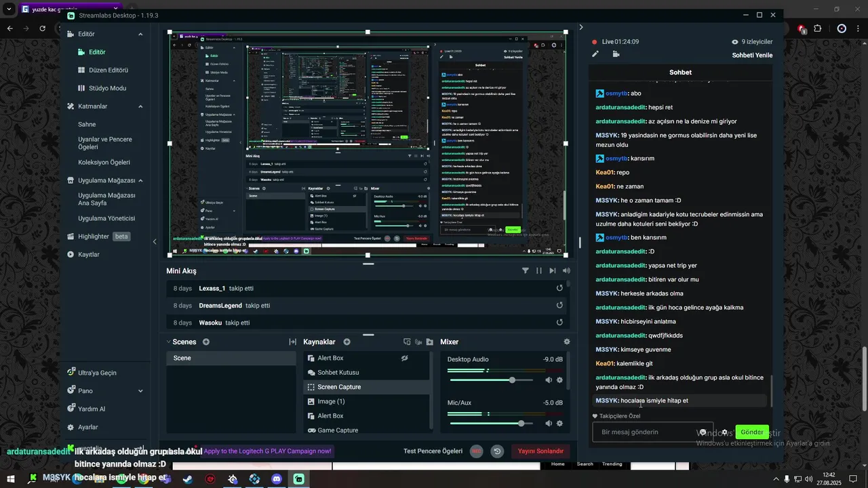This screenshot has width=868, height=488.
Task: End the stream with Yayını Sonlandır
Action: point(540,451)
